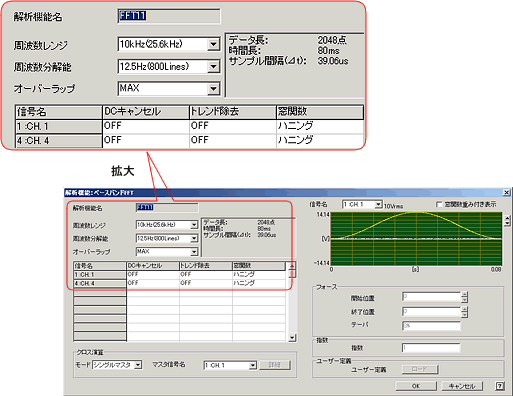Viewport: 513px width, 396px height.
Task: Click the 開始位置 spinner up arrow
Action: click(x=465, y=295)
